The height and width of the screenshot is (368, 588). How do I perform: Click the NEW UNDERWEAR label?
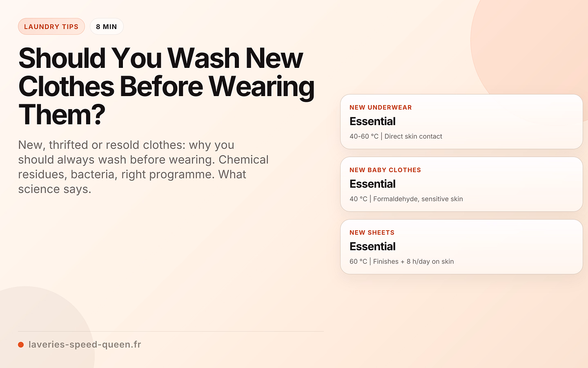tap(381, 108)
